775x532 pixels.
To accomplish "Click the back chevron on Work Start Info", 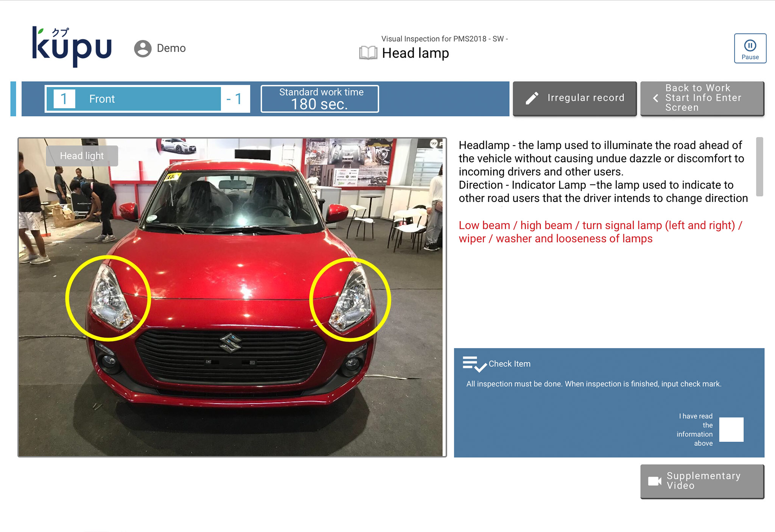I will pyautogui.click(x=656, y=98).
